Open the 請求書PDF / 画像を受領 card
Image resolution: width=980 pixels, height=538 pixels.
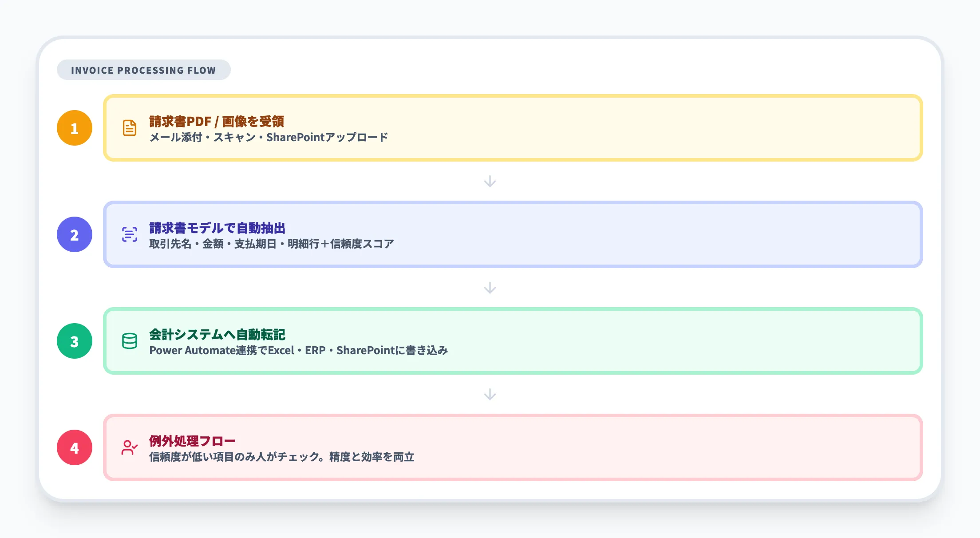(x=512, y=127)
